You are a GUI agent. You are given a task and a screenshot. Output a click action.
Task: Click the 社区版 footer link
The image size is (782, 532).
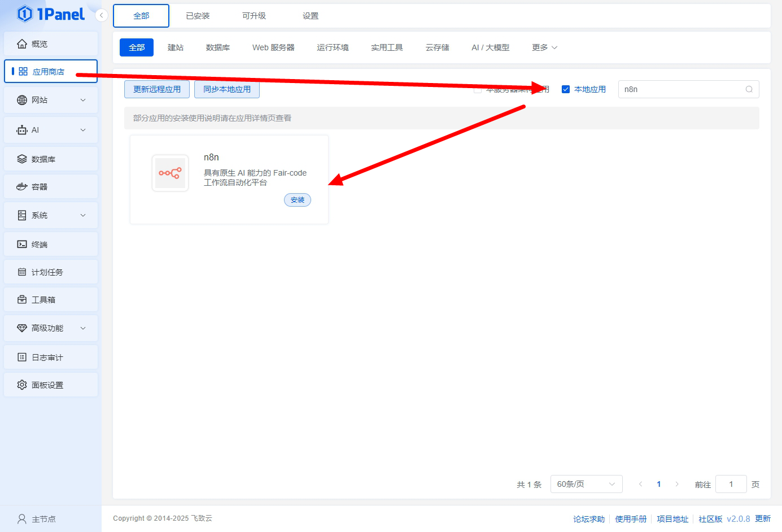pos(710,519)
